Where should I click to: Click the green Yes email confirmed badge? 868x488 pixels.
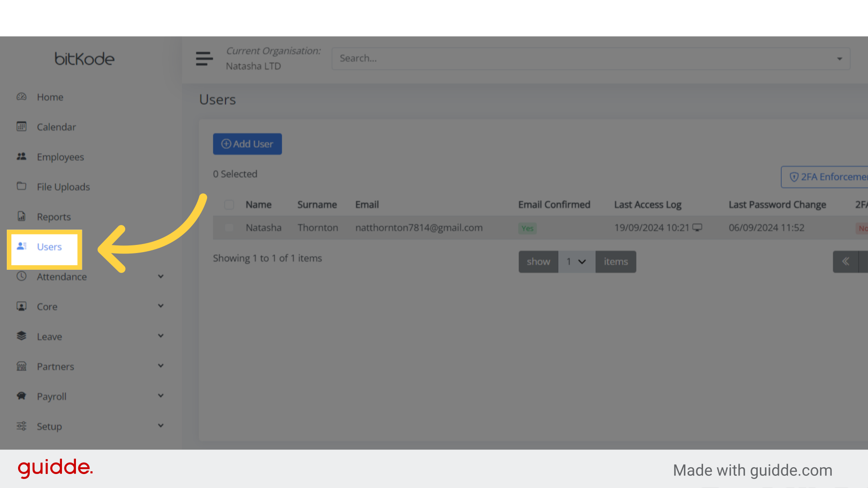coord(528,228)
